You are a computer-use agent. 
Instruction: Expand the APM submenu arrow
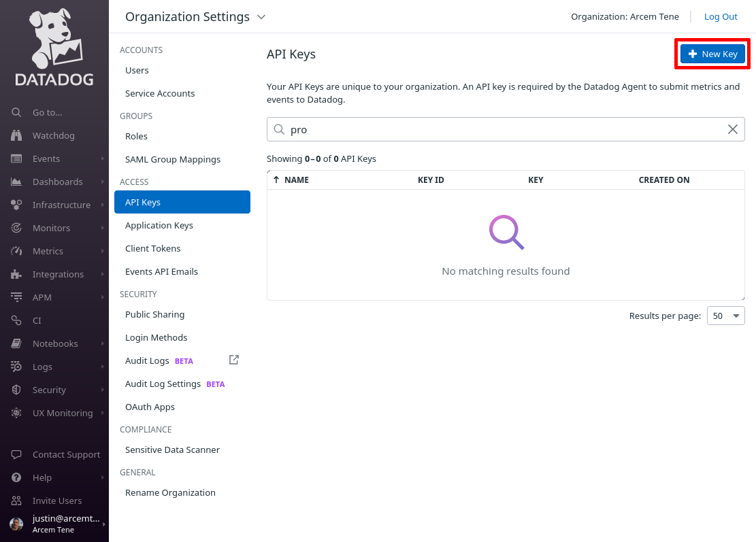click(x=103, y=297)
